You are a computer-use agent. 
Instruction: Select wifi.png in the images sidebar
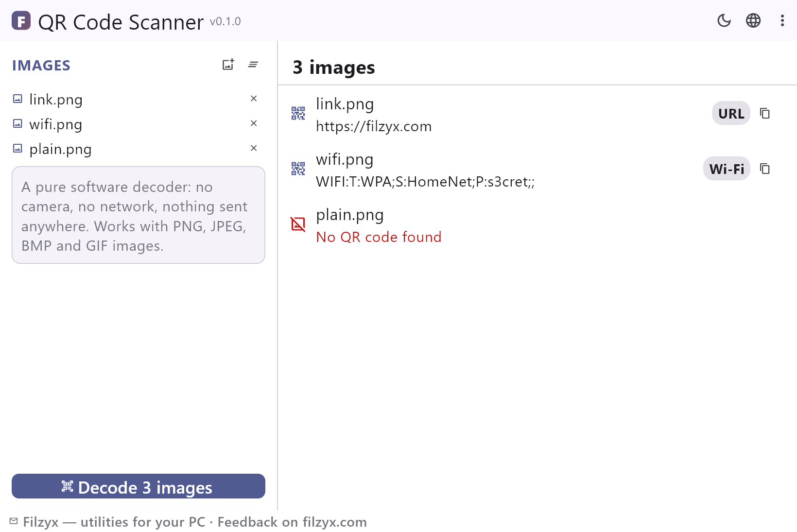[138, 124]
